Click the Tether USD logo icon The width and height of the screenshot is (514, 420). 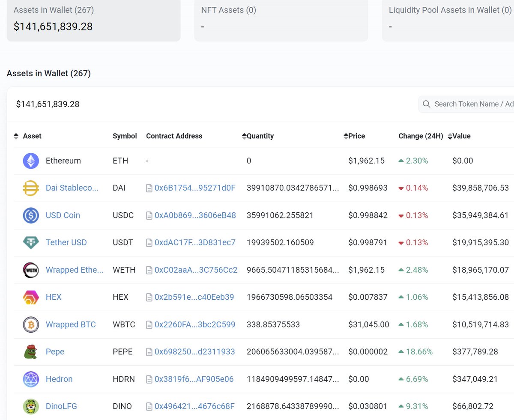click(31, 243)
